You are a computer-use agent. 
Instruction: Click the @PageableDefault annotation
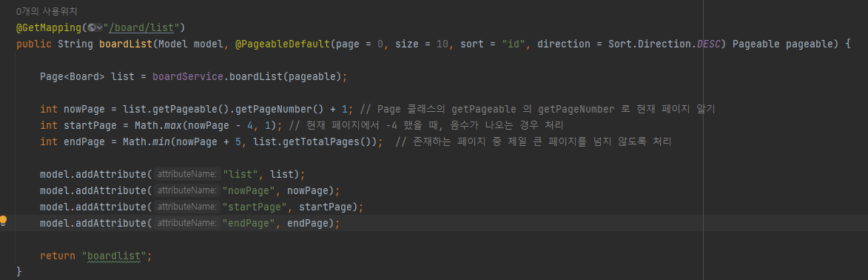coord(283,44)
